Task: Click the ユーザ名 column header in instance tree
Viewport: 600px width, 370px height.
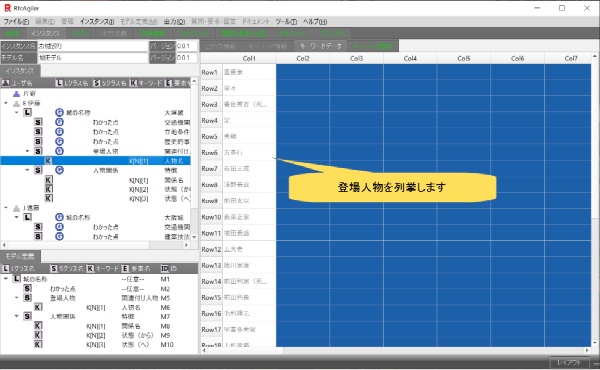Action: point(27,83)
